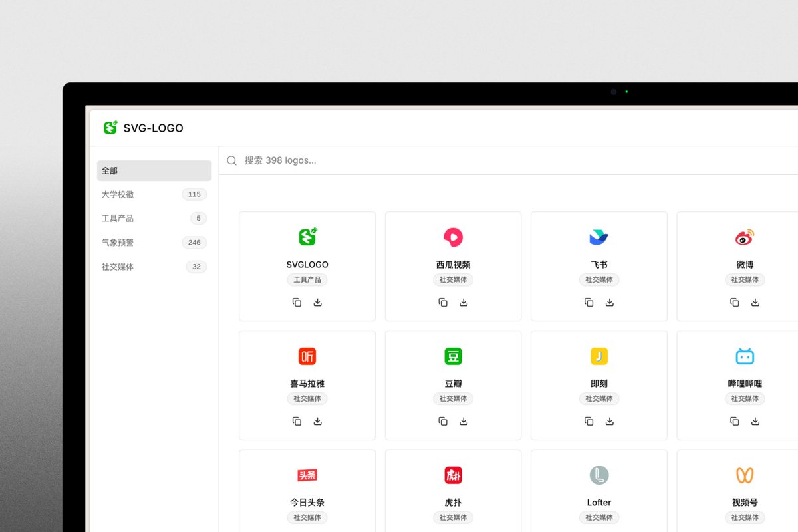This screenshot has width=798, height=532.
Task: Click the 246 count badge
Action: click(x=194, y=243)
